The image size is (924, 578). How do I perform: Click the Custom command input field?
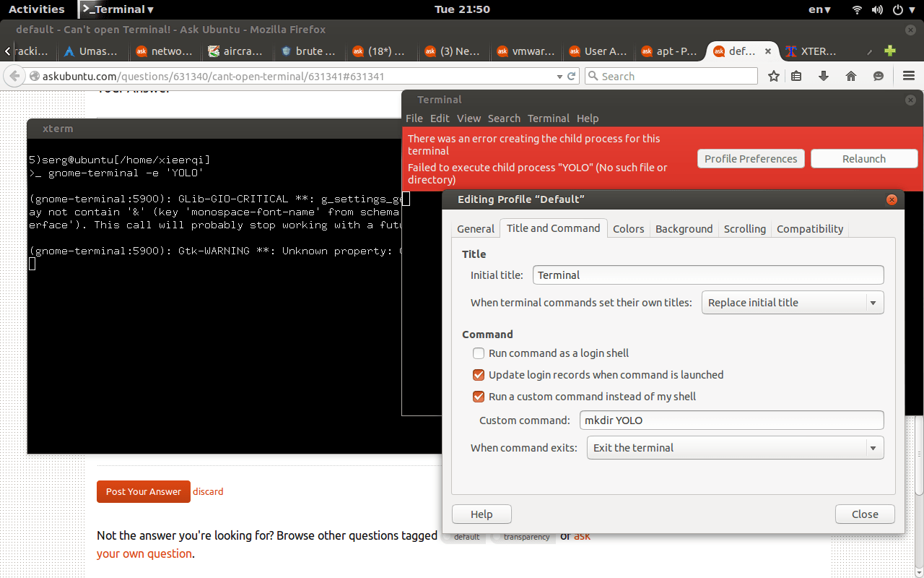coord(732,420)
